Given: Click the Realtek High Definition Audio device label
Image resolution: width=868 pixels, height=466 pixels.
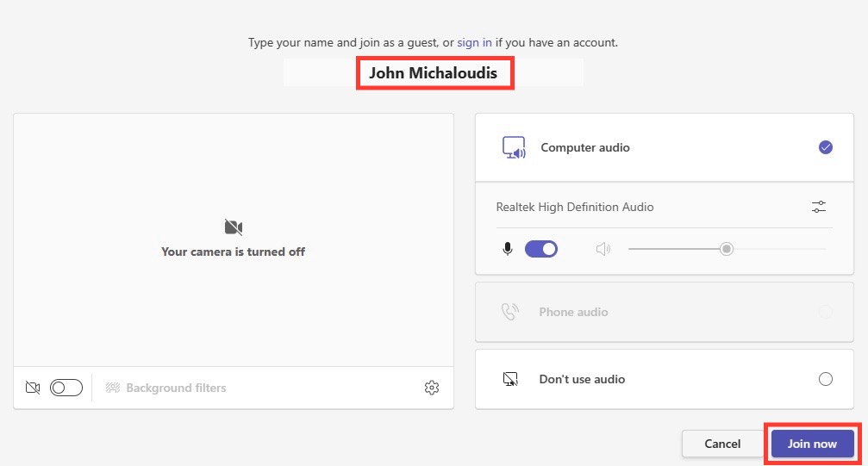Looking at the screenshot, I should coord(575,207).
